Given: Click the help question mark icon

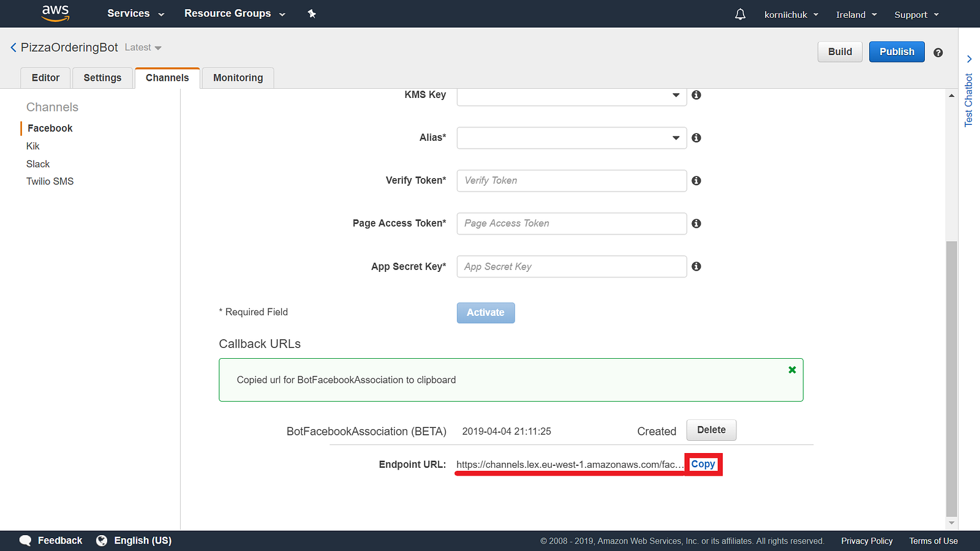Looking at the screenshot, I should 938,53.
